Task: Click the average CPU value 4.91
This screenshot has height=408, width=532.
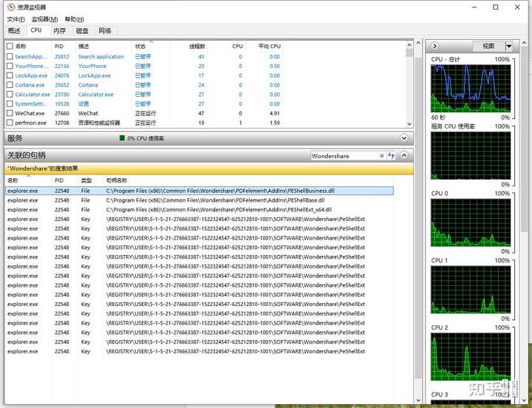Action: 274,113
